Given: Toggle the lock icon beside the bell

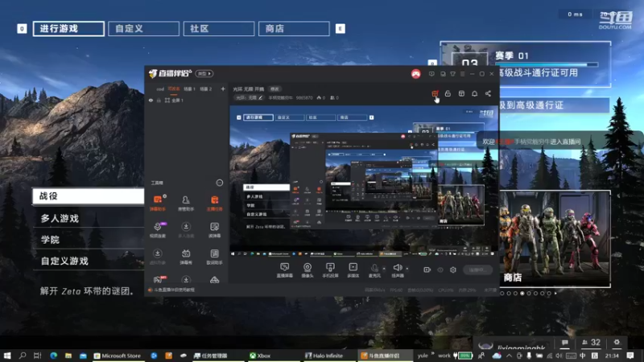Looking at the screenshot, I should pos(448,93).
